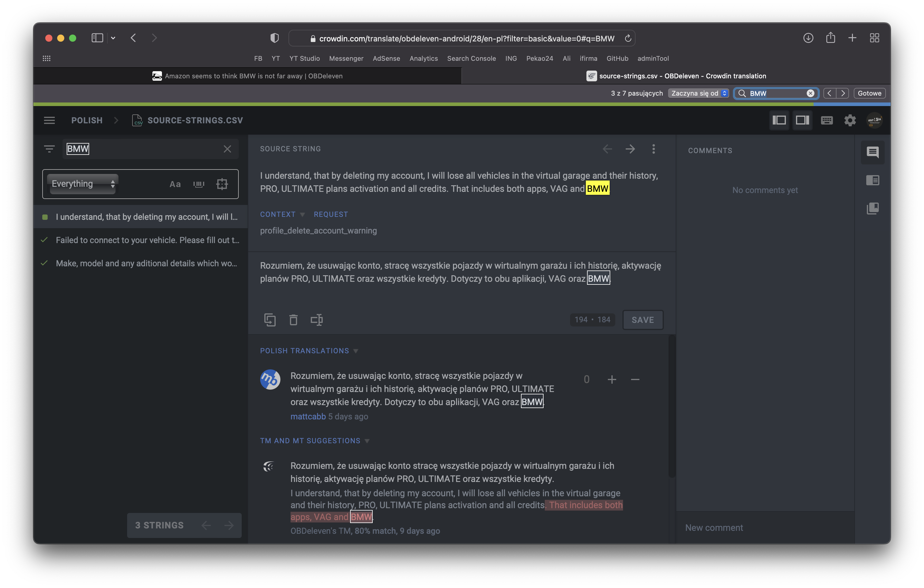The height and width of the screenshot is (588, 924).
Task: Switch to terms glossary panel icon
Action: (873, 180)
